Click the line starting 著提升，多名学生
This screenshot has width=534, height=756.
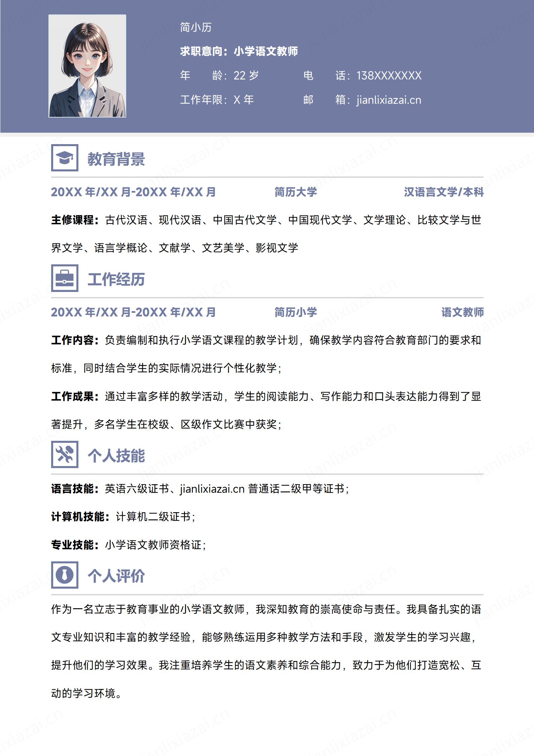[x=167, y=424]
